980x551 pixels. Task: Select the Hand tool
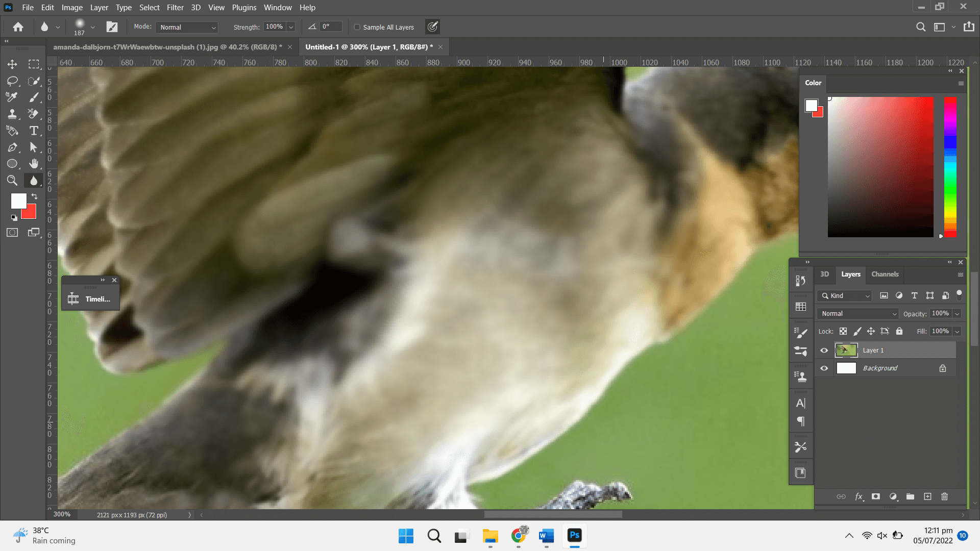34,164
